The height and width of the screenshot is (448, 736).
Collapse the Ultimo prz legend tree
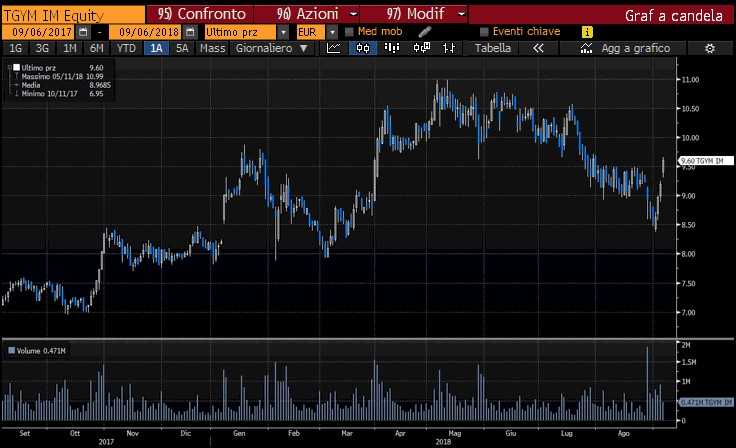pyautogui.click(x=9, y=68)
